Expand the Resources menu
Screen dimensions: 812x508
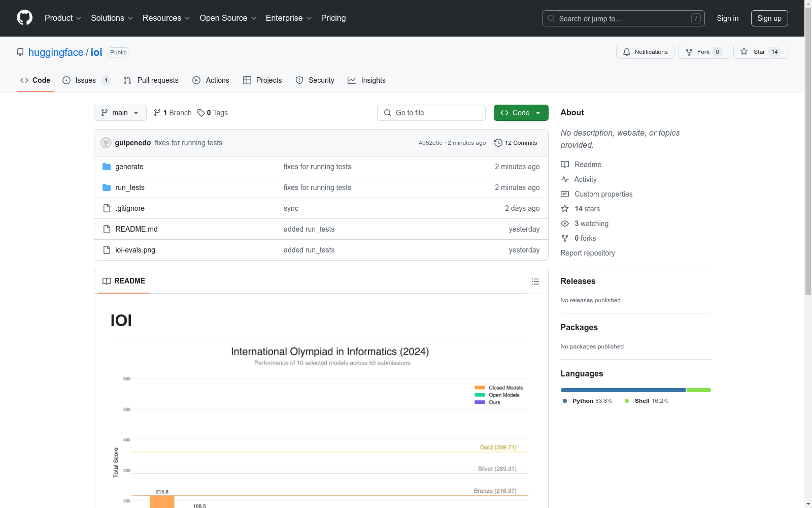click(166, 18)
